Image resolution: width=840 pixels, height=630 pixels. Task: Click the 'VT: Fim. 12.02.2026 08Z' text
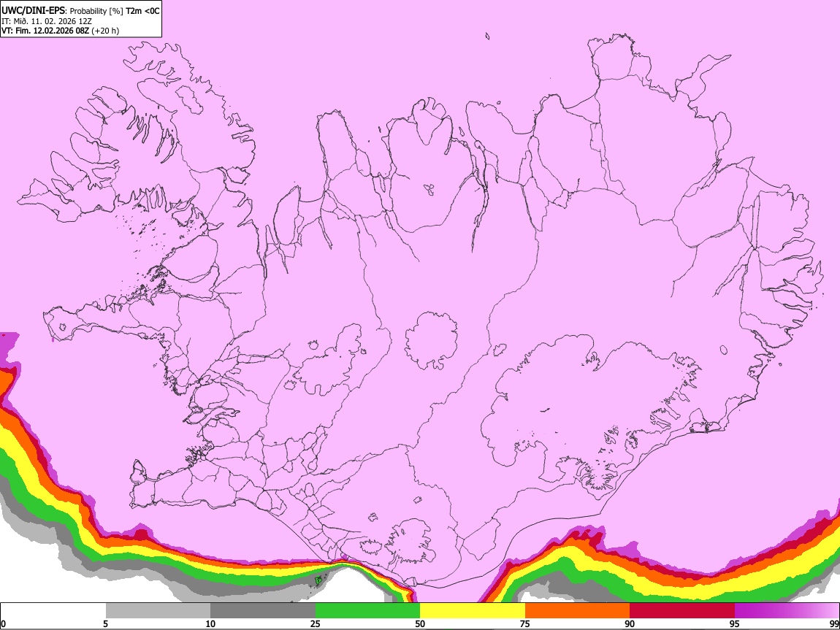[x=45, y=31]
